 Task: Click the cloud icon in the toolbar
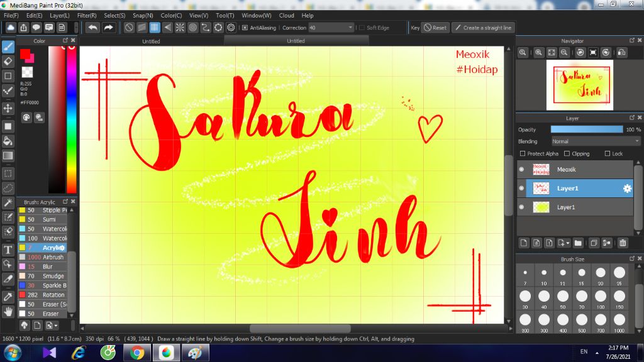(11, 28)
